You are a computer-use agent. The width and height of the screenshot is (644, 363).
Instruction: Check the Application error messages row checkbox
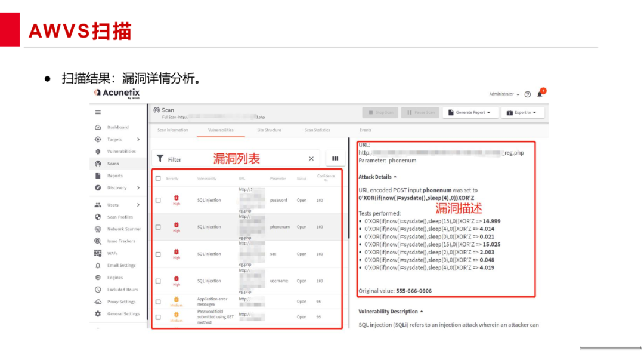point(158,302)
